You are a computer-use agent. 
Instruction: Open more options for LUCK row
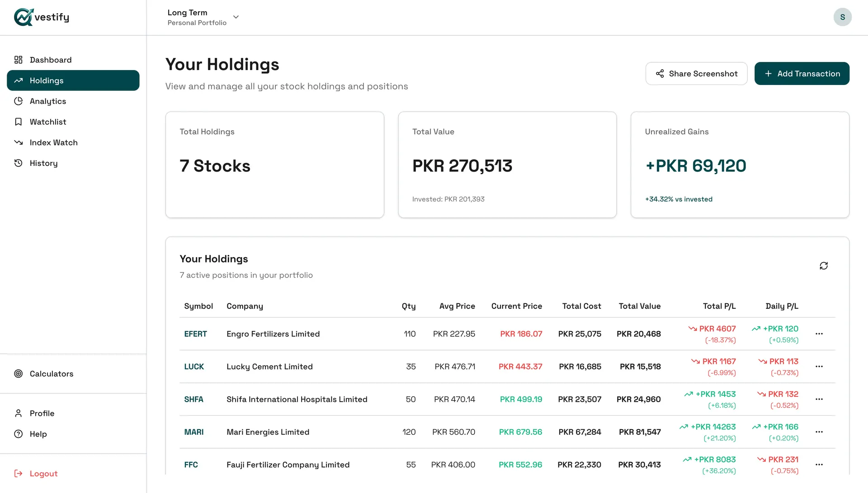coord(819,366)
